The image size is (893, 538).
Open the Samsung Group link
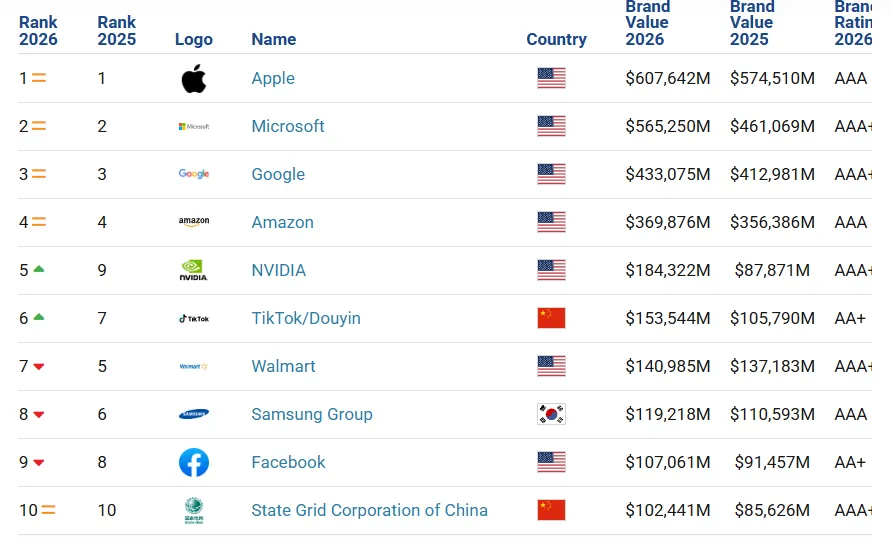[312, 414]
